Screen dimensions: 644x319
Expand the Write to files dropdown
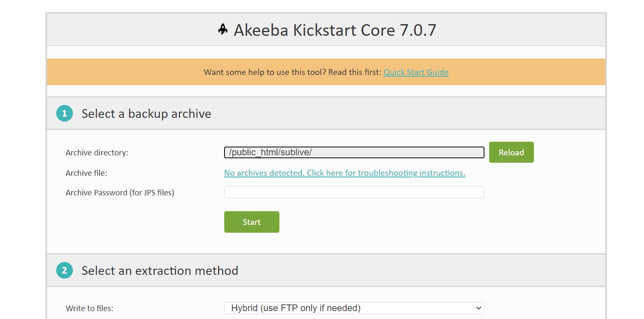coord(354,308)
